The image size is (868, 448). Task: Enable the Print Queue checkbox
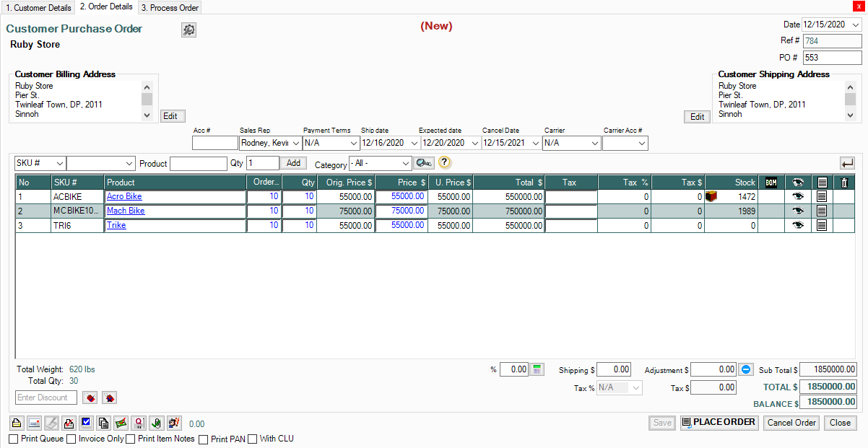[14, 439]
